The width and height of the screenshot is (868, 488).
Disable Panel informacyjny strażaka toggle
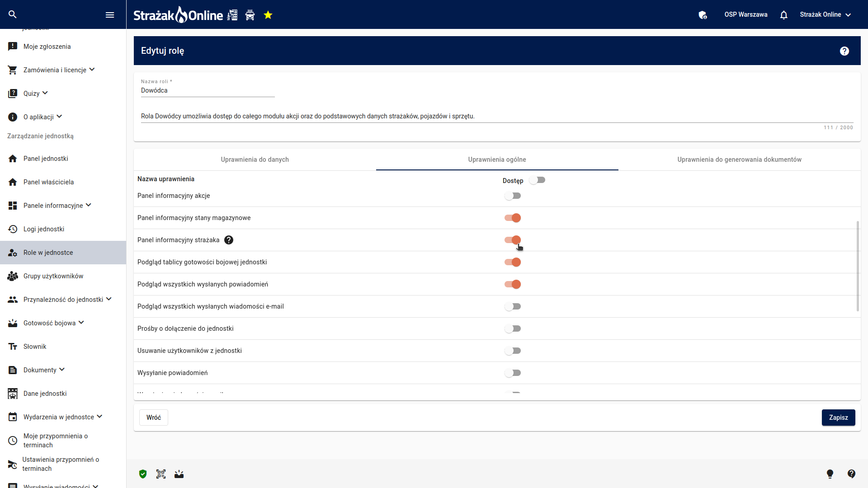point(513,240)
